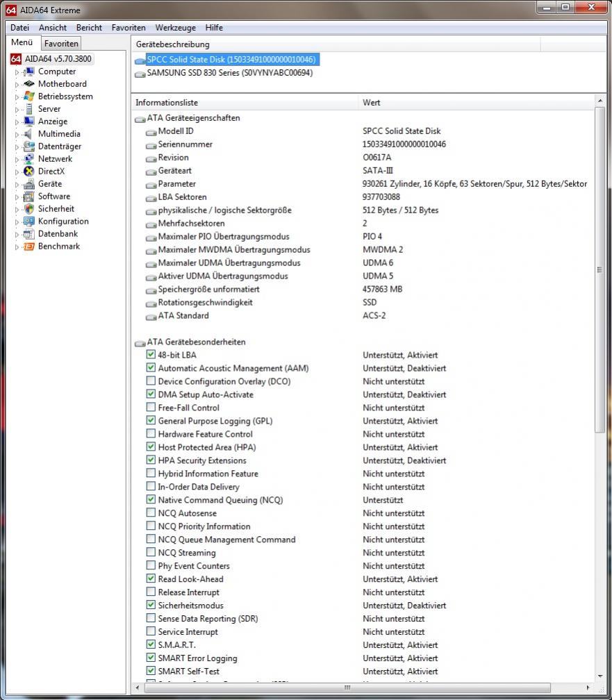Click the Seriennummer row icon
Screen dimensions: 612x700
(151, 145)
